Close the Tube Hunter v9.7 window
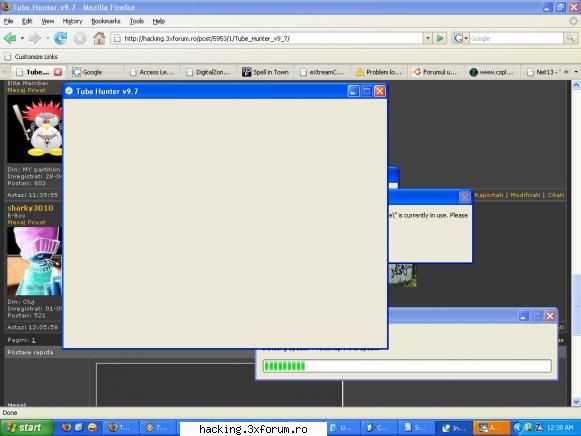 pos(380,91)
